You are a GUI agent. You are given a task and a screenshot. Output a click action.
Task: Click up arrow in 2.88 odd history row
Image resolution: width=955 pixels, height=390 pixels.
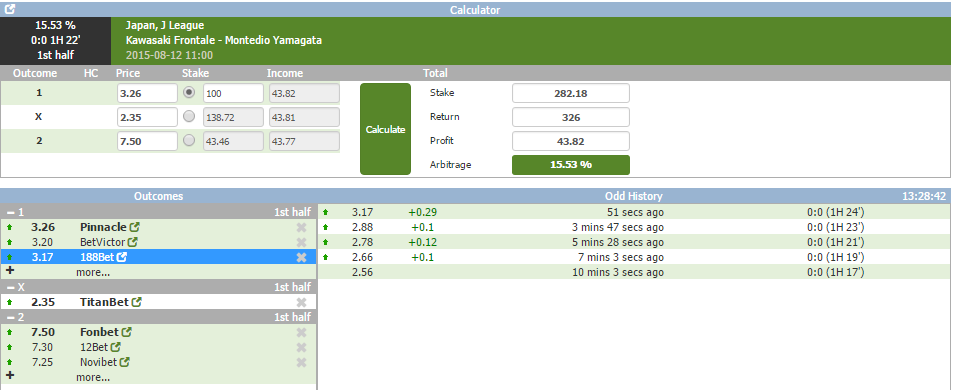325,227
